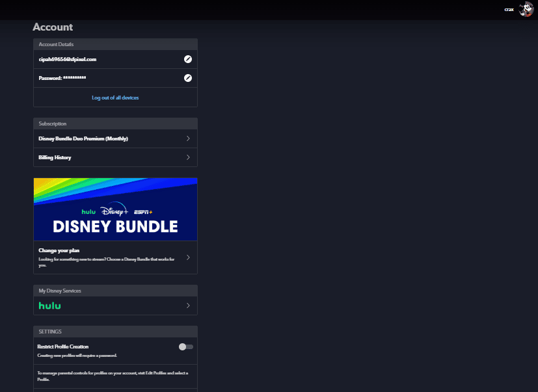538x392 pixels.
Task: Open Billing History row label
Action: [55, 157]
